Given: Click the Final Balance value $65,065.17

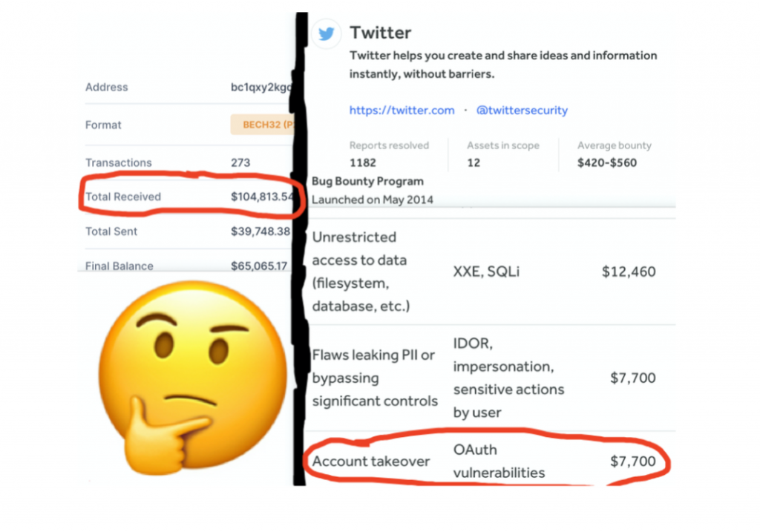Looking at the screenshot, I should coord(259,266).
